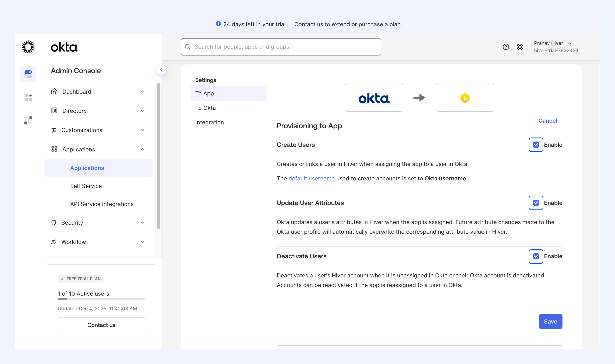Open Self Service submenu item
This screenshot has height=364, width=615.
[86, 186]
